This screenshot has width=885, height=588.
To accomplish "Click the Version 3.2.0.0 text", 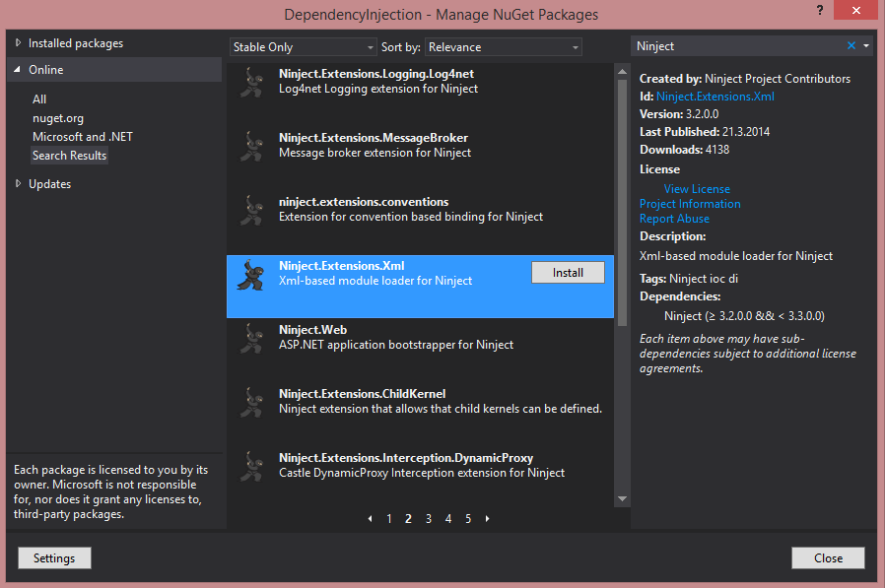I will (x=679, y=114).
